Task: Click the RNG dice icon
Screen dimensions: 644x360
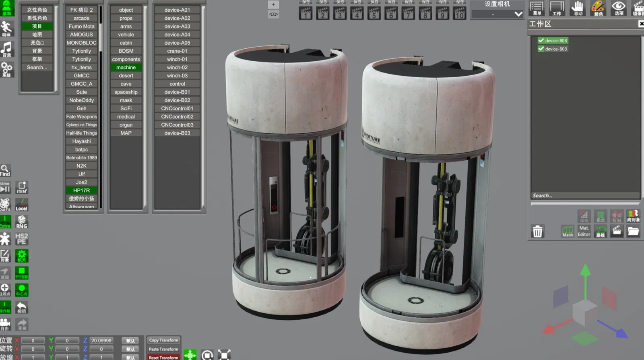Action: point(22,222)
